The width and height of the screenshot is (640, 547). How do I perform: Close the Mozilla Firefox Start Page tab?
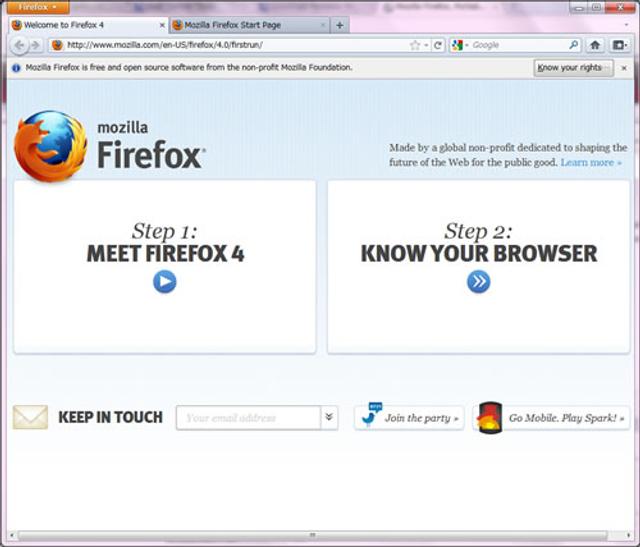pyautogui.click(x=322, y=25)
